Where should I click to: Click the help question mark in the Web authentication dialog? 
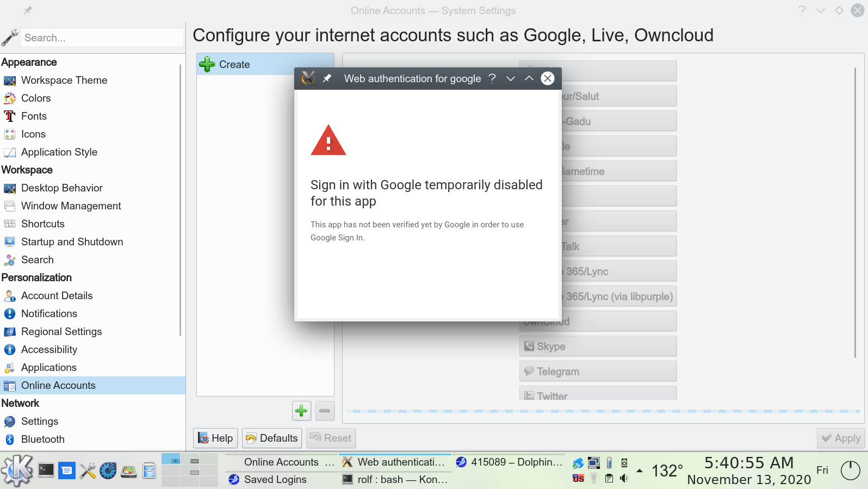click(492, 78)
